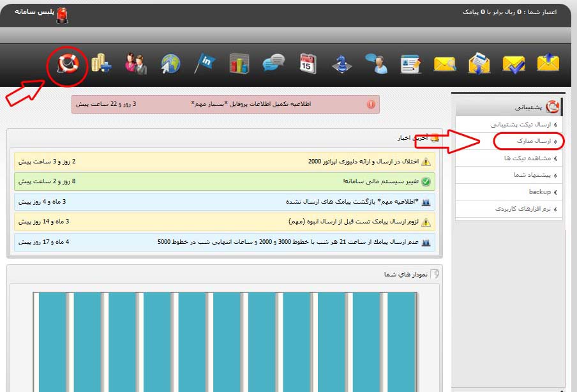The image size is (577, 392).
Task: Click the globe with cursor icon
Action: 170,64
